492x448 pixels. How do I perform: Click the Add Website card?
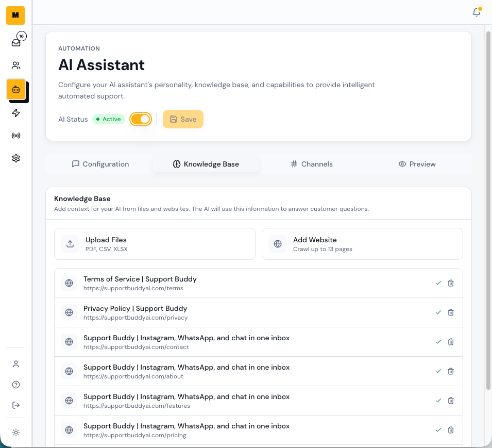point(362,244)
